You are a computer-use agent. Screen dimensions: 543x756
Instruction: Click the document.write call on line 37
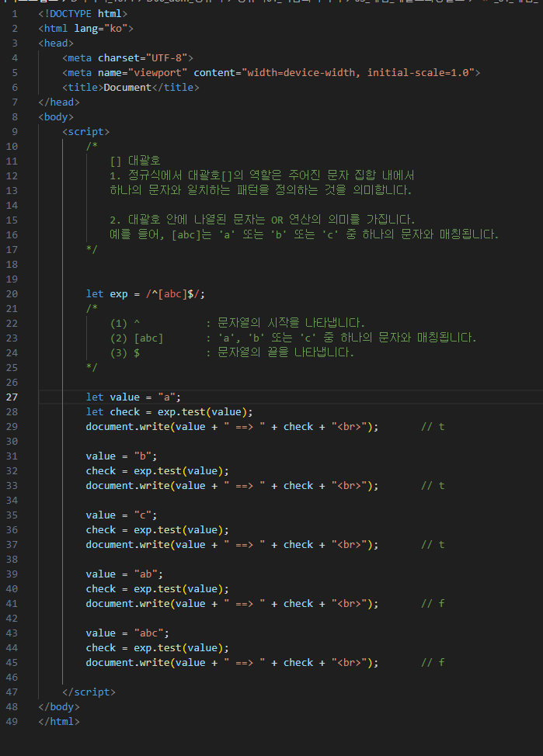pyautogui.click(x=232, y=545)
